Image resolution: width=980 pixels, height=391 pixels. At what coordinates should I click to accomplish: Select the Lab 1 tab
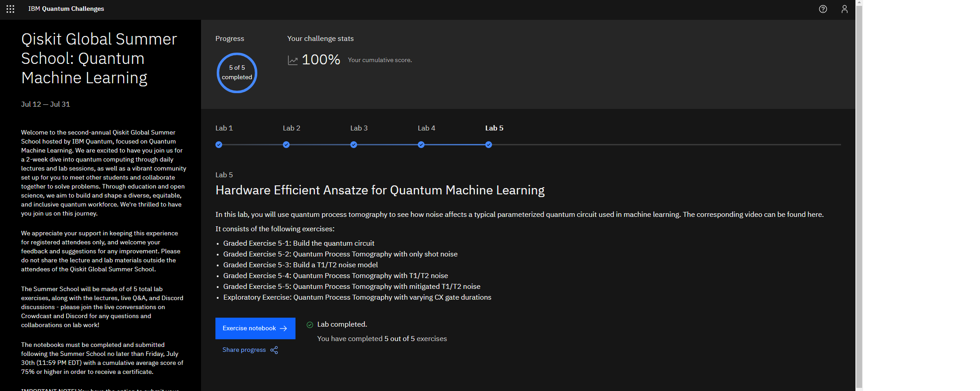pyautogui.click(x=224, y=128)
